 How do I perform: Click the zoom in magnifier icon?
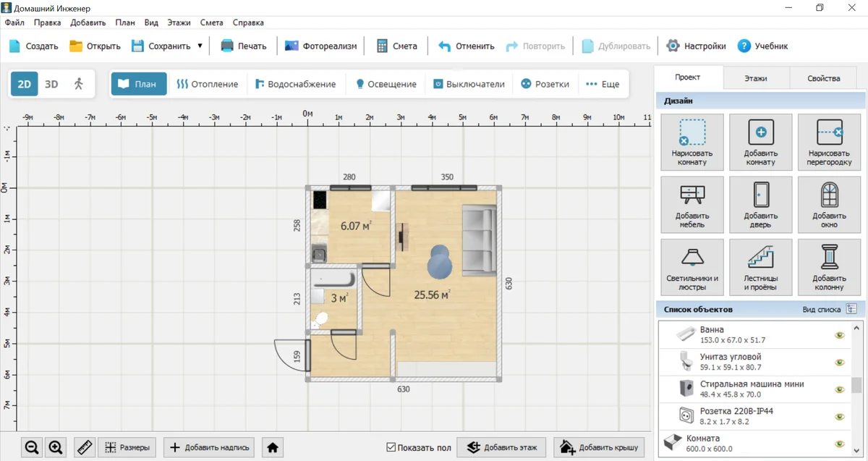[x=56, y=448]
